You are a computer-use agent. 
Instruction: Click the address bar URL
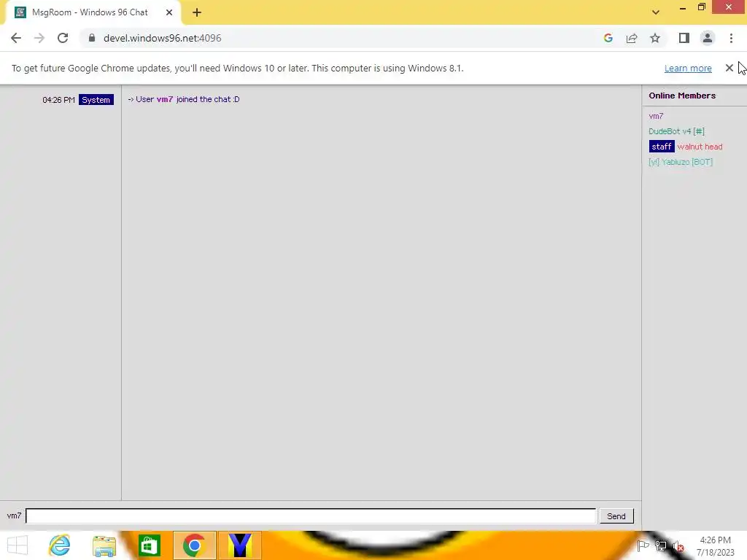point(163,38)
